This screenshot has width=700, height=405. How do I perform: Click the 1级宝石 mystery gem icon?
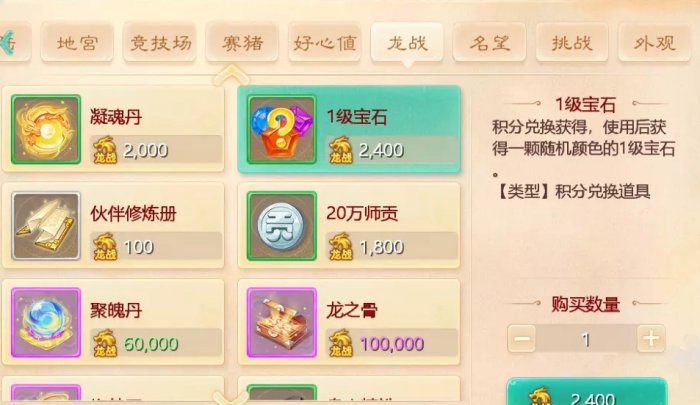[282, 129]
